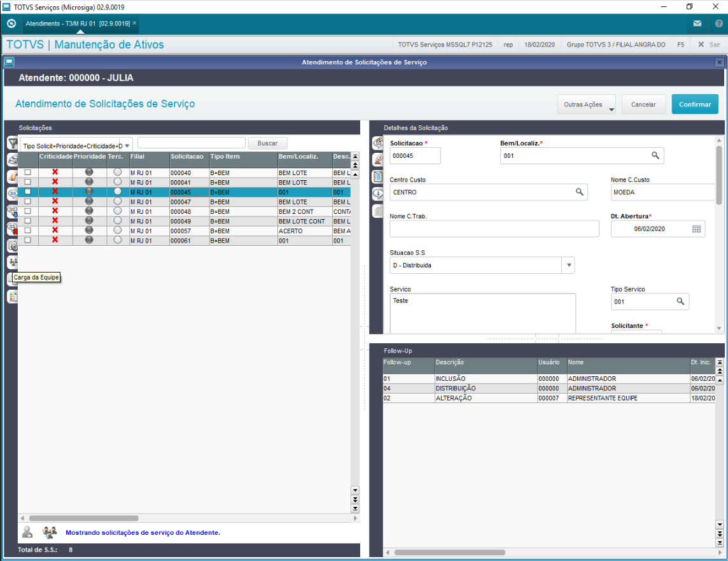Click the colored checklist icon in left toolbar
This screenshot has height=561, width=728.
(13, 297)
